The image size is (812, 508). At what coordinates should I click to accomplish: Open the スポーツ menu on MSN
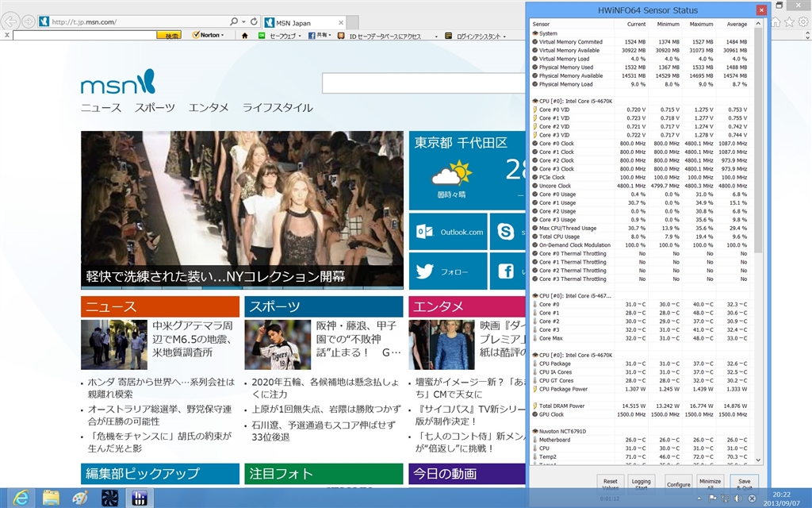155,108
